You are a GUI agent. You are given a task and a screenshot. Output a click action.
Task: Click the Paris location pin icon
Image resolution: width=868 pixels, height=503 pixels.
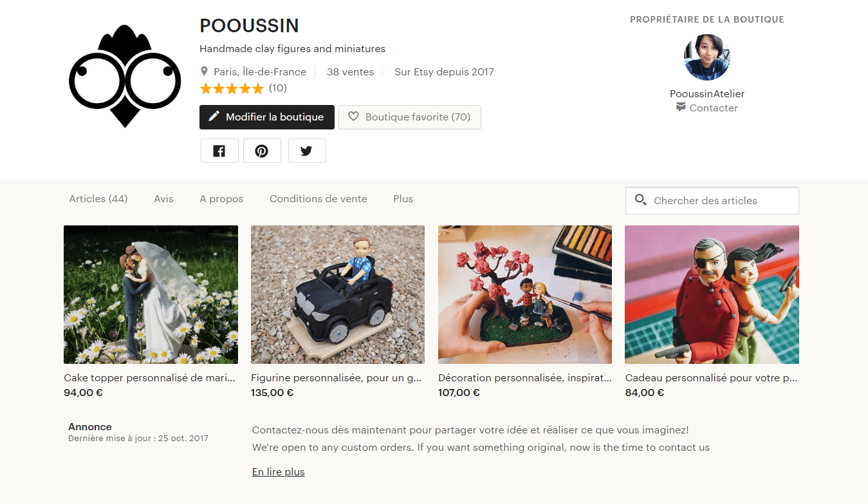coord(205,71)
